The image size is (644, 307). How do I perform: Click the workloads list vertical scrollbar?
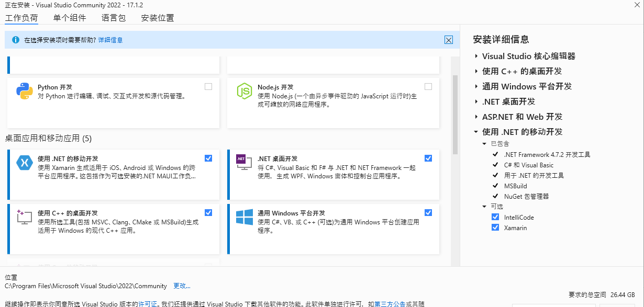tap(455, 115)
